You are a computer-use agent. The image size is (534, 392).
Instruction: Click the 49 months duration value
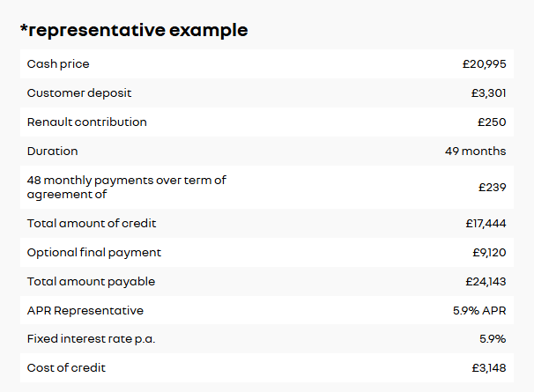[475, 151]
